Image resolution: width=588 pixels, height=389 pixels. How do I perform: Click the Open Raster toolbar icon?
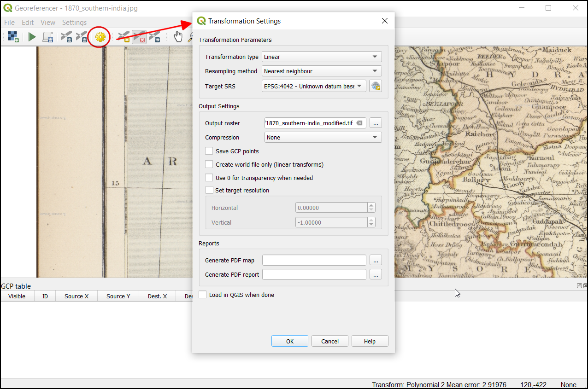coord(13,37)
